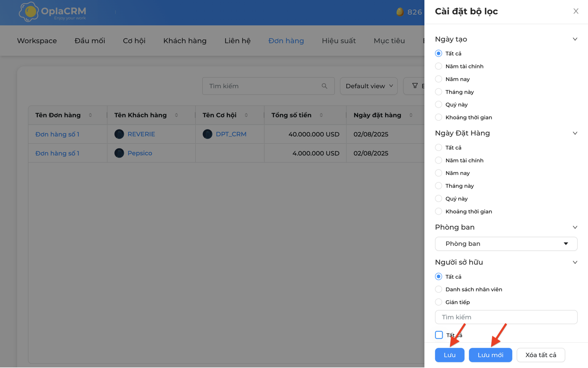The width and height of the screenshot is (588, 368).
Task: Open the Cơ hội tab
Action: 134,41
